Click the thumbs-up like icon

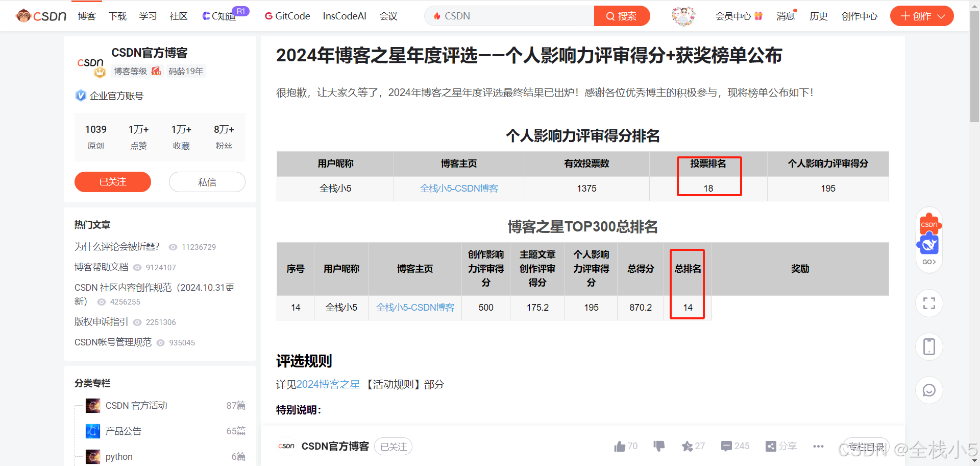(x=620, y=446)
